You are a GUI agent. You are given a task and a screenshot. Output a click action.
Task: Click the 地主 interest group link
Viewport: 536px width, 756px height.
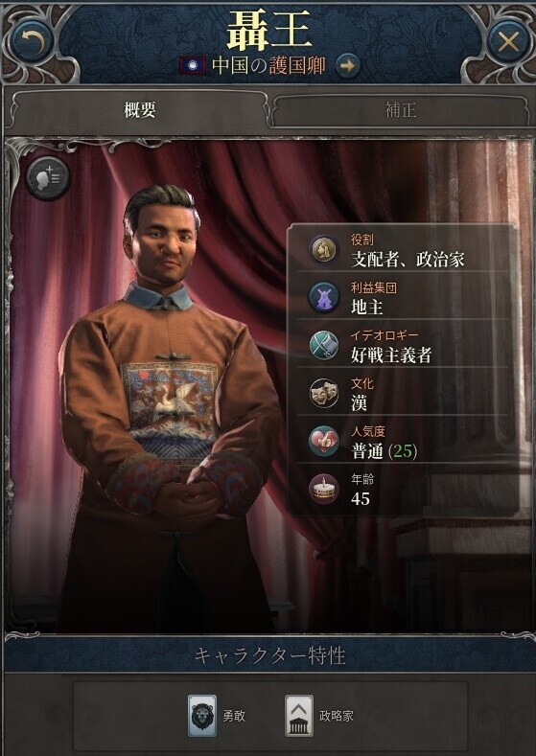pos(367,308)
